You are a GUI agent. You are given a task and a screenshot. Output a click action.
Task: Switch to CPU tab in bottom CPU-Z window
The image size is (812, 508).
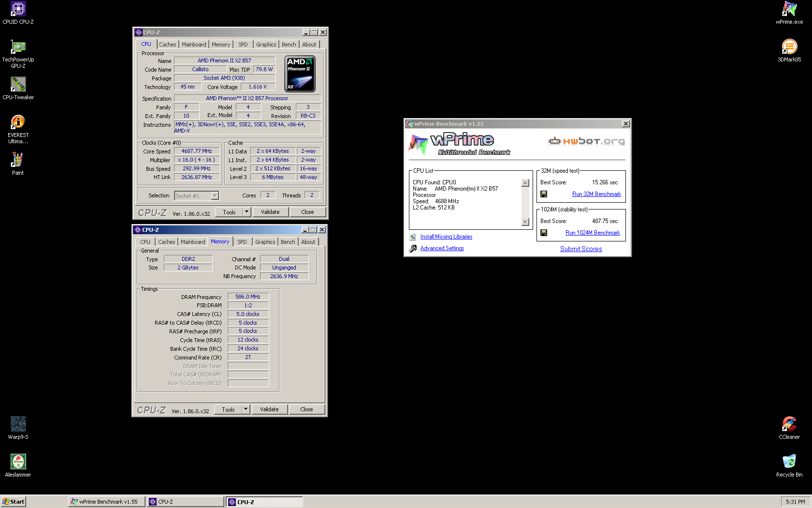145,242
